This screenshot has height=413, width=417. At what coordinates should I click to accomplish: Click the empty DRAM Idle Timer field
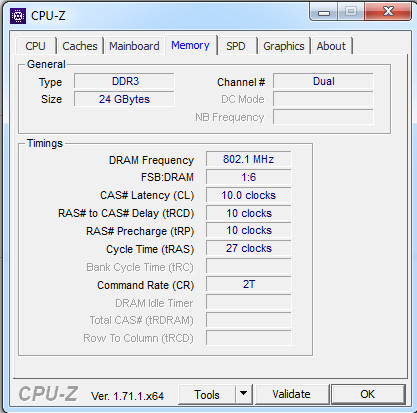(249, 302)
